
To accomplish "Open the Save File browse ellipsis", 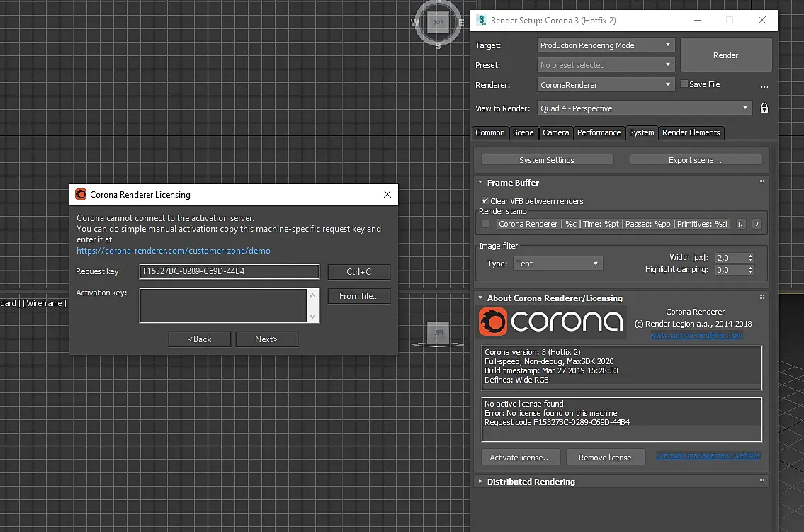I will [764, 86].
